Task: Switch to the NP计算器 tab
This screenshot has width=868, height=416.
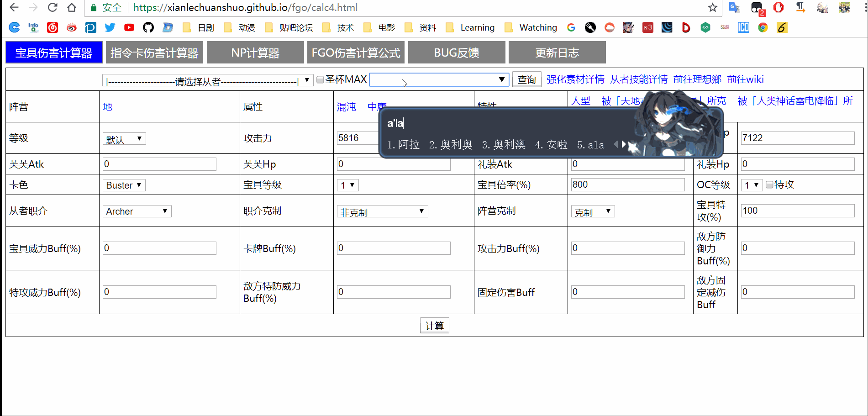Action: pos(255,52)
